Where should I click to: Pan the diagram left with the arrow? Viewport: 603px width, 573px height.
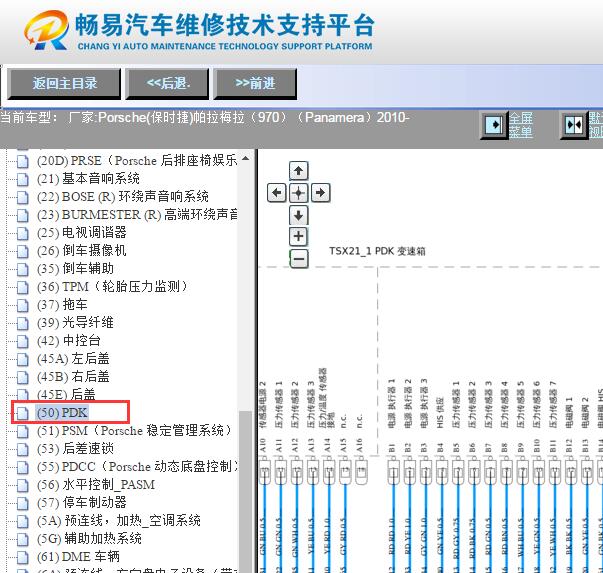coord(277,192)
